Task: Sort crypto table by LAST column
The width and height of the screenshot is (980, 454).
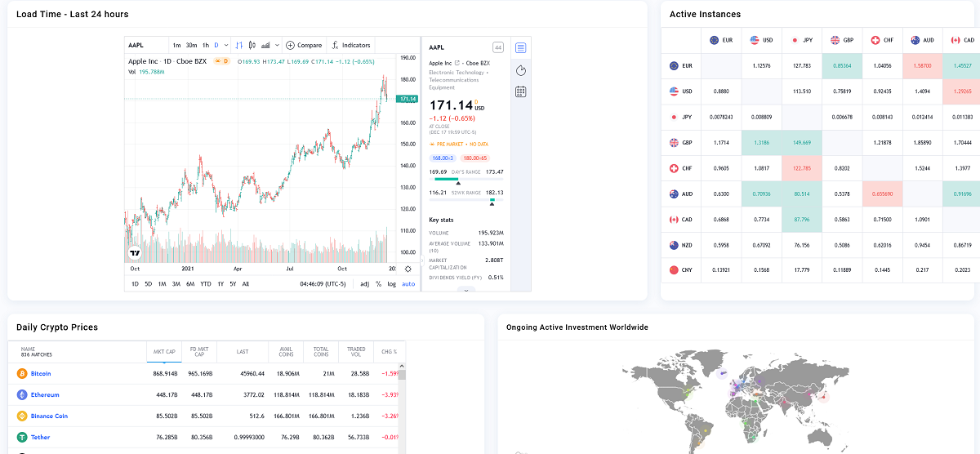Action: pyautogui.click(x=243, y=352)
